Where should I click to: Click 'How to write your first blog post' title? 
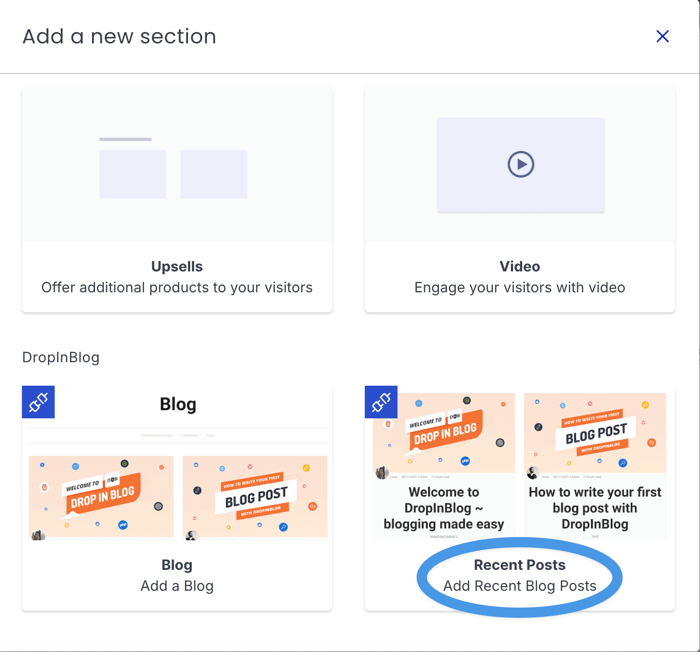point(595,508)
